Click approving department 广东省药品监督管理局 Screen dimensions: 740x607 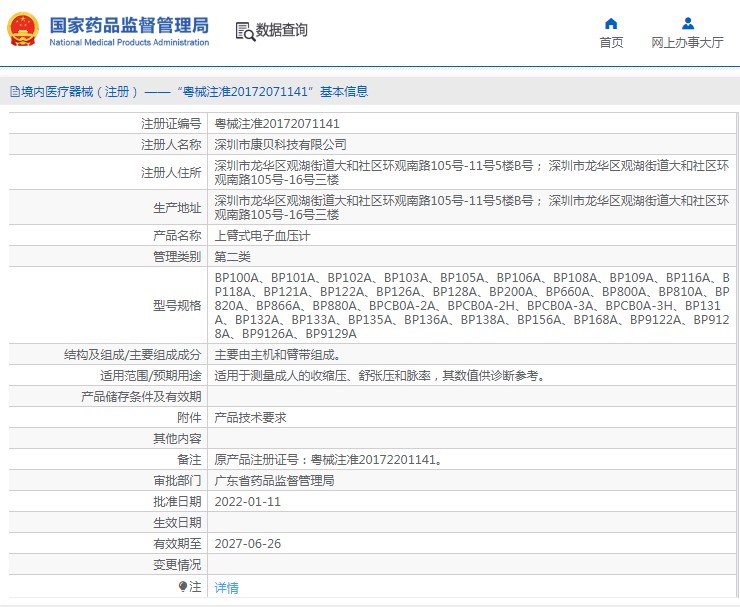[x=274, y=480]
